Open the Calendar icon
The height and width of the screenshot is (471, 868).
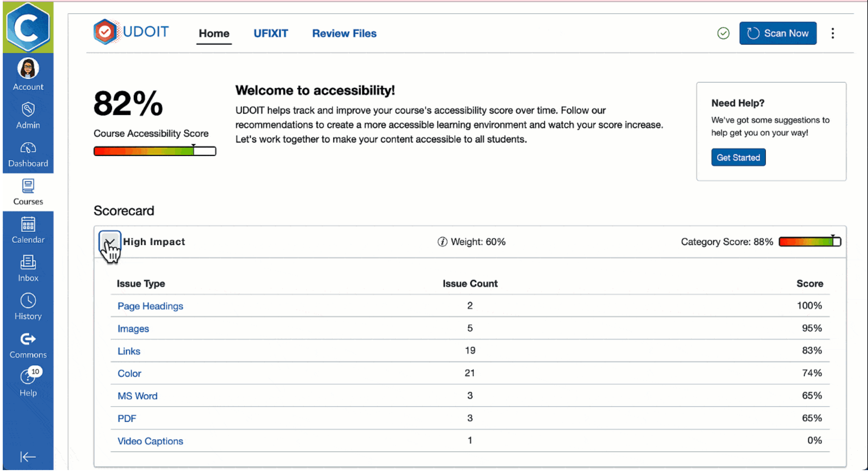28,225
